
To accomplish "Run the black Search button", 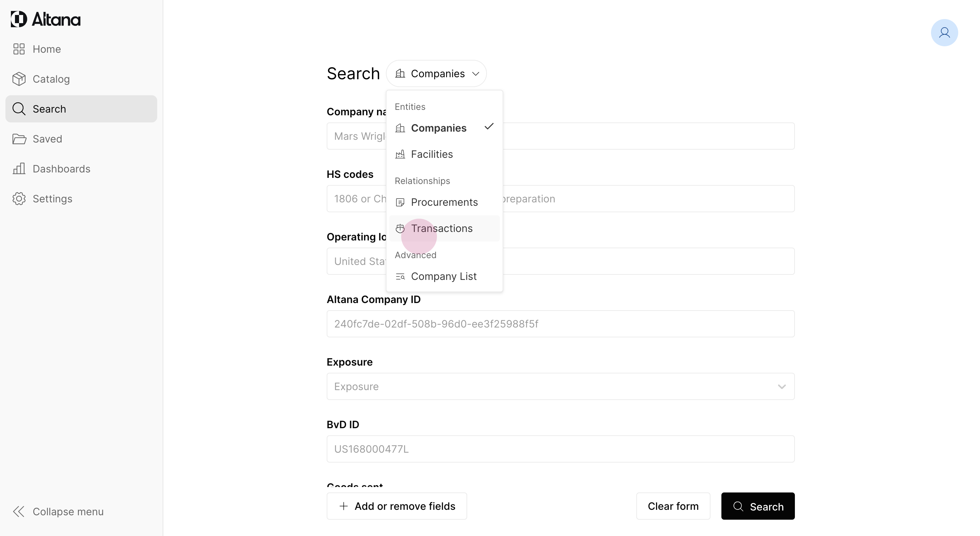I will point(757,506).
